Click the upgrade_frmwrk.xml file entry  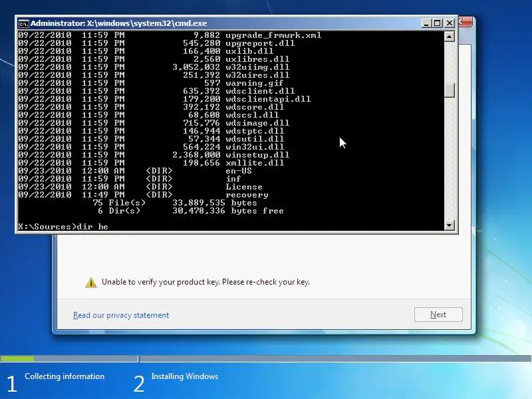click(x=273, y=35)
